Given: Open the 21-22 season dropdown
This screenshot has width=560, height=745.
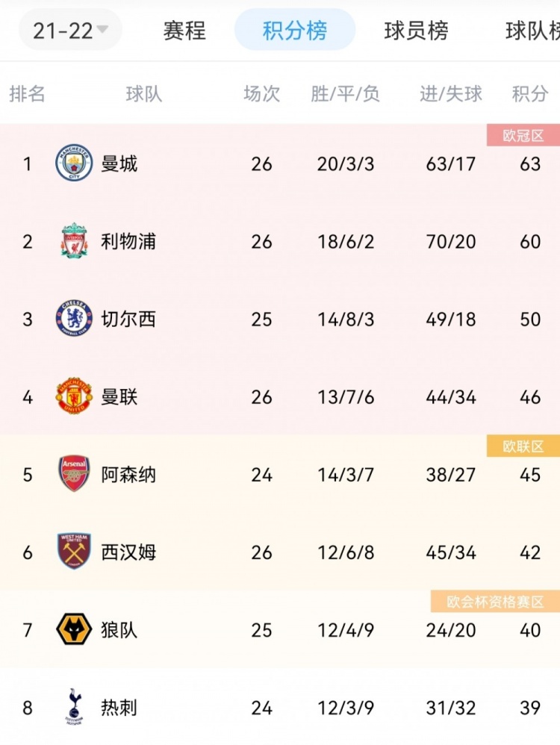Looking at the screenshot, I should tap(70, 31).
